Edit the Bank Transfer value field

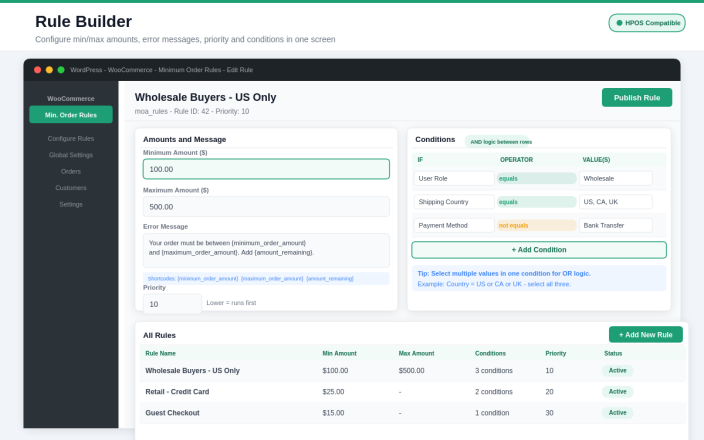coord(616,225)
